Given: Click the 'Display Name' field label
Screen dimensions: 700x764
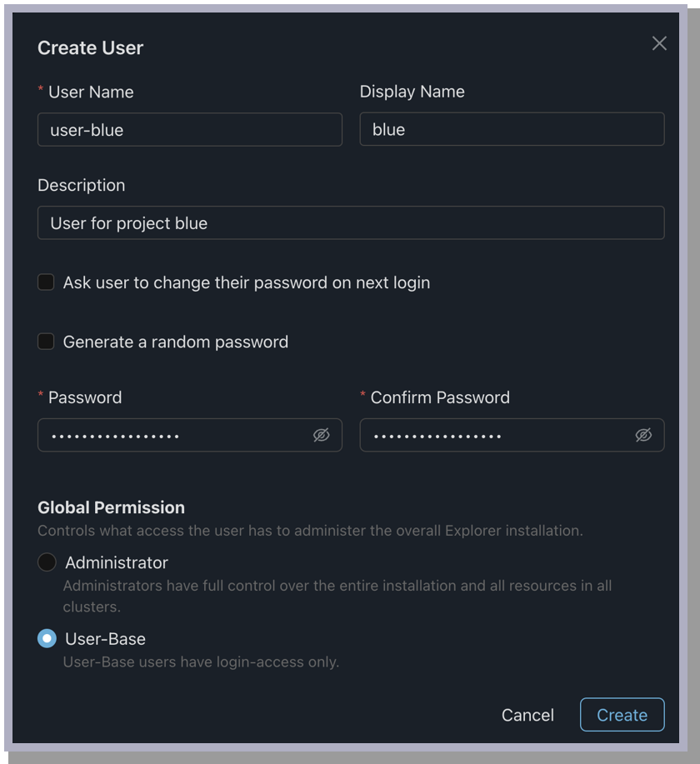Looking at the screenshot, I should point(412,92).
